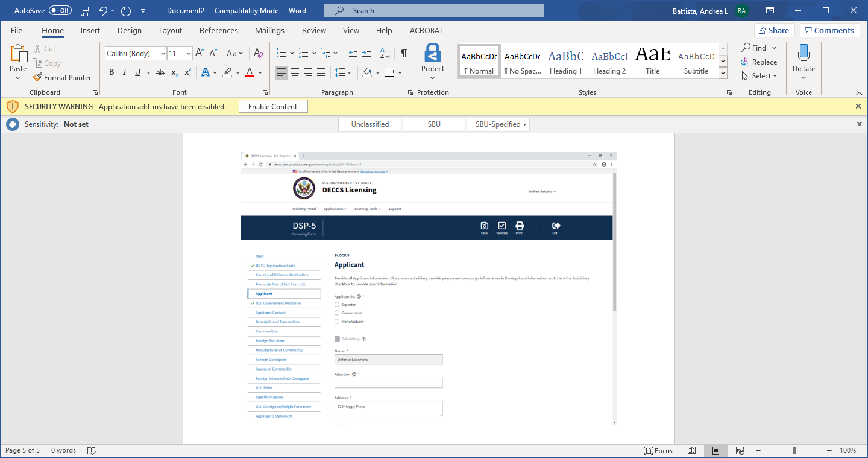Click the Enable Content button
This screenshot has height=458, width=868.
point(273,107)
